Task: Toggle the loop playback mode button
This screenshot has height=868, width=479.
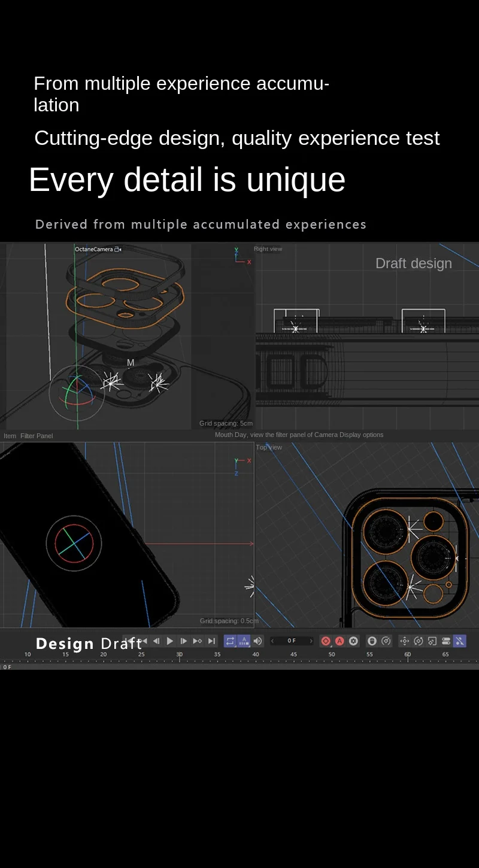Action: tap(230, 641)
